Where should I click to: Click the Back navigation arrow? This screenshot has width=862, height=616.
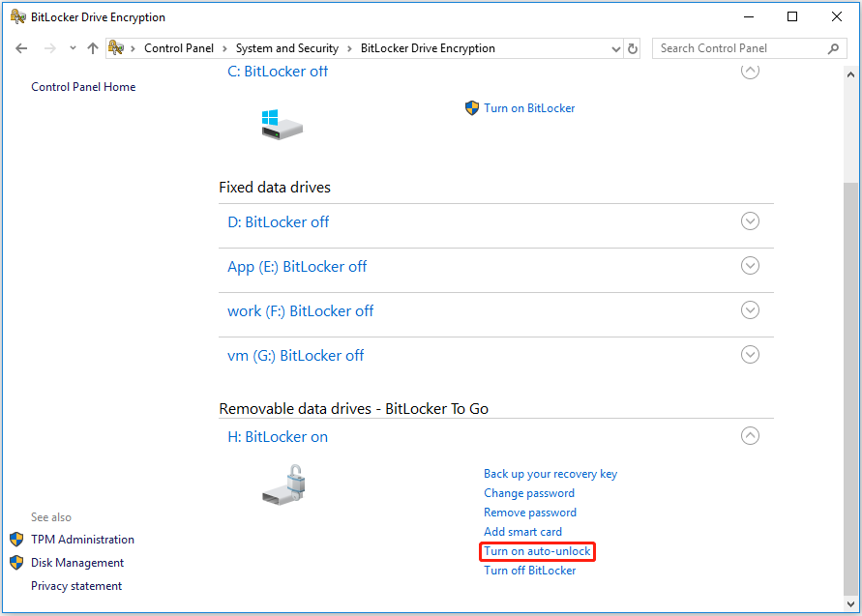[x=21, y=48]
